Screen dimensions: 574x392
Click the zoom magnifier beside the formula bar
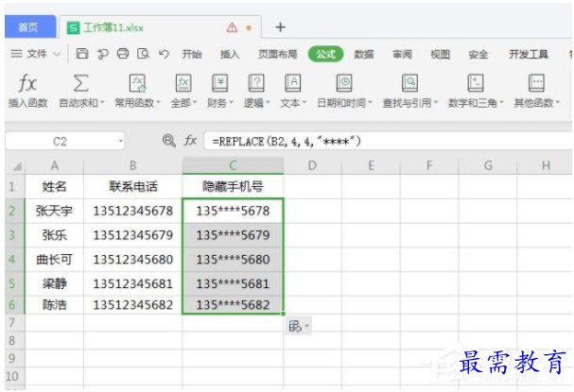point(168,141)
